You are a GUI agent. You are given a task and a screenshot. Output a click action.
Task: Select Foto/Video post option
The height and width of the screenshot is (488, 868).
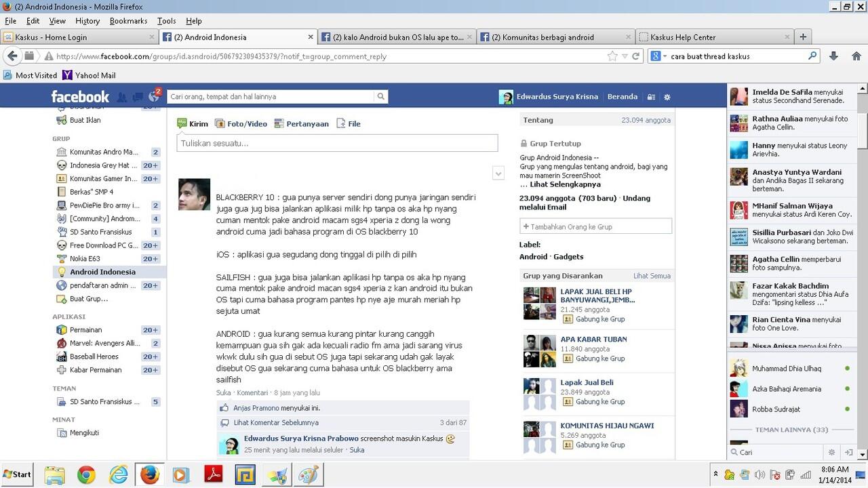click(x=241, y=123)
